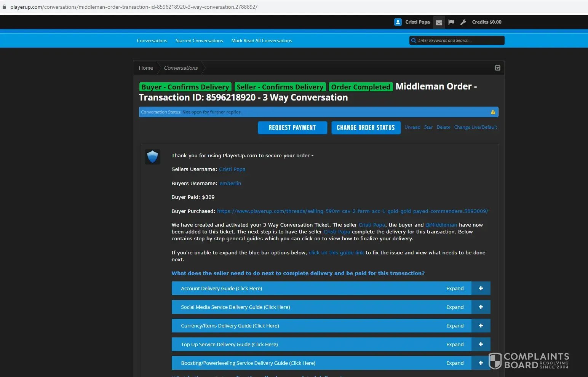The image size is (588, 377).
Task: Click the conversation locked padlock icon
Action: (493, 112)
